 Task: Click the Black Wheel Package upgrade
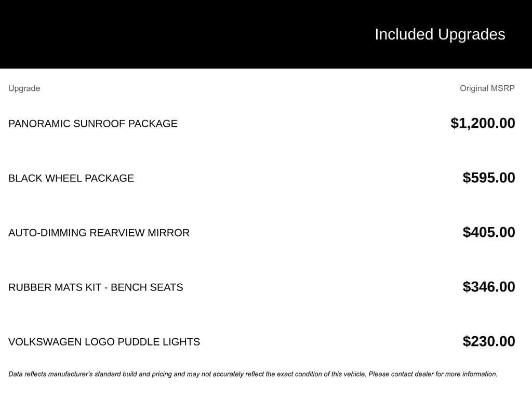click(x=71, y=178)
